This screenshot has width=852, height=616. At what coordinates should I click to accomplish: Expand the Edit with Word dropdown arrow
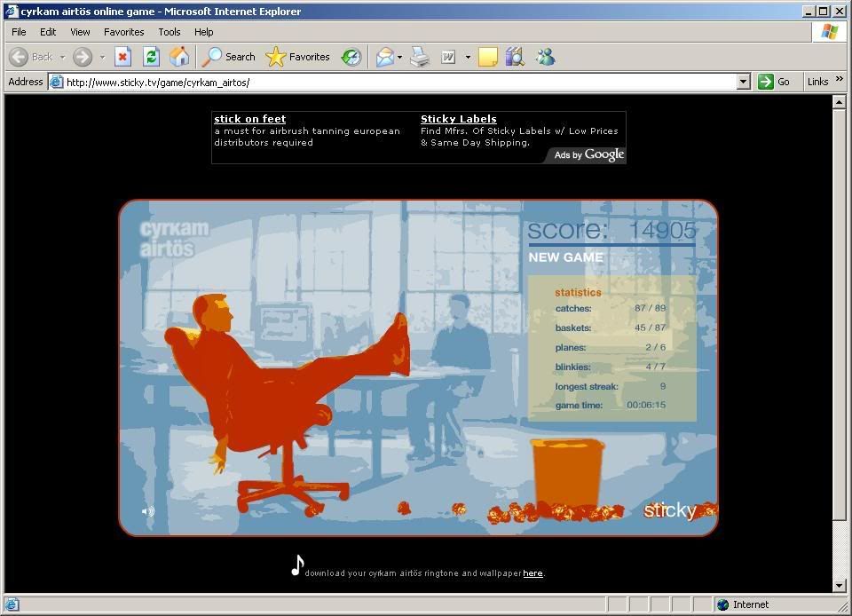click(x=468, y=57)
